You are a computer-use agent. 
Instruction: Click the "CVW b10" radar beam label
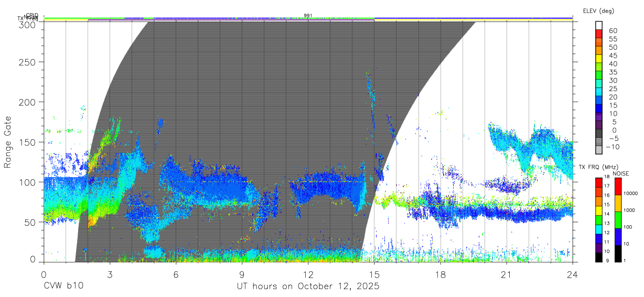coord(63,287)
